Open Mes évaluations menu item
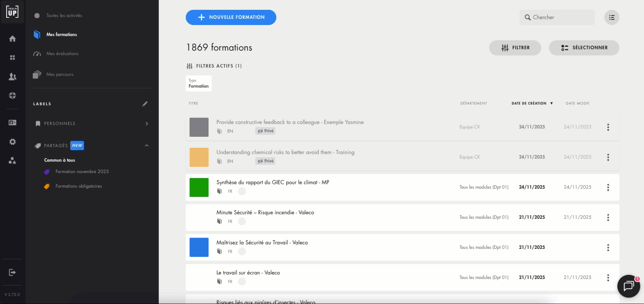 click(x=62, y=54)
